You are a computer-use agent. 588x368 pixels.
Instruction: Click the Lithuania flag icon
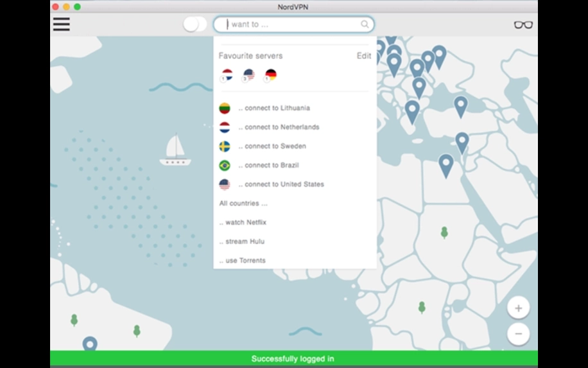tap(225, 108)
